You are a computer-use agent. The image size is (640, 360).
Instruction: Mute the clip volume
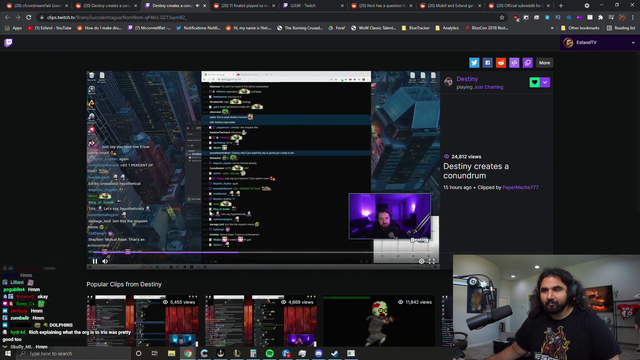click(x=105, y=261)
